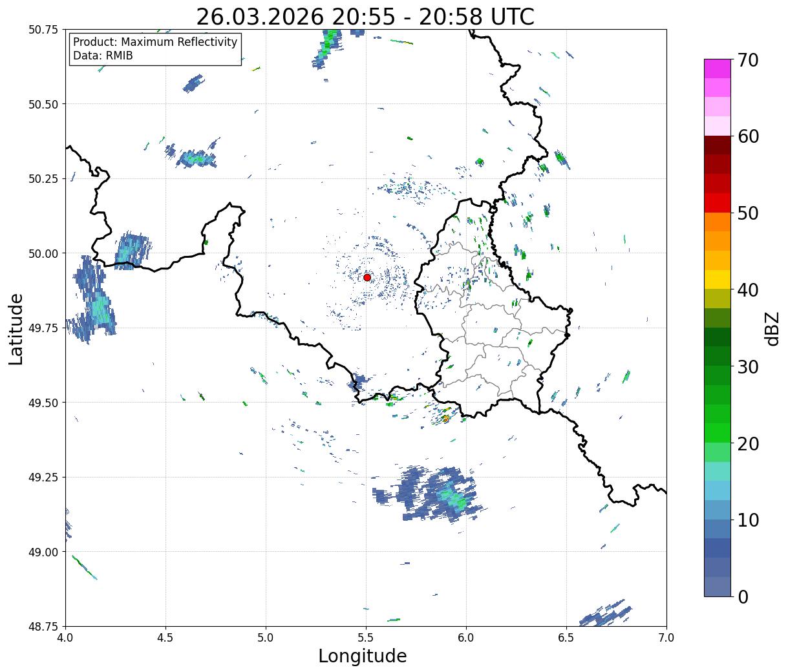Pick the magenta top colorbar segment

point(718,68)
